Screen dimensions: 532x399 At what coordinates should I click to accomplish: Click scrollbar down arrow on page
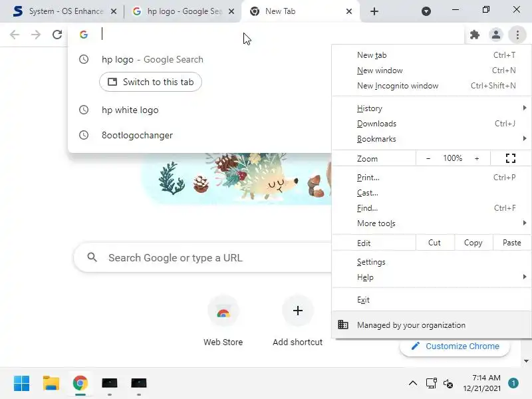[x=526, y=361]
